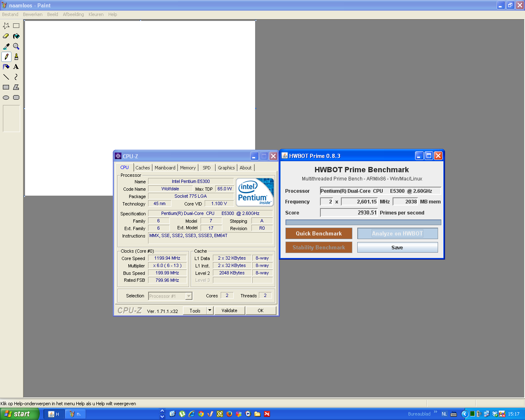The image size is (525, 420).
Task: Switch to the Graphics tab in CPU-Z
Action: pyautogui.click(x=226, y=168)
